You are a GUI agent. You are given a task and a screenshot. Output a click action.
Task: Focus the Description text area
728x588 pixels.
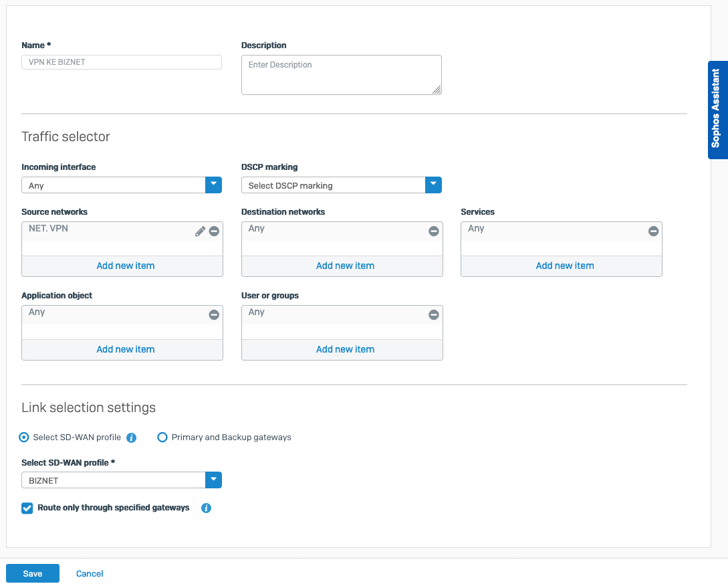[x=341, y=75]
